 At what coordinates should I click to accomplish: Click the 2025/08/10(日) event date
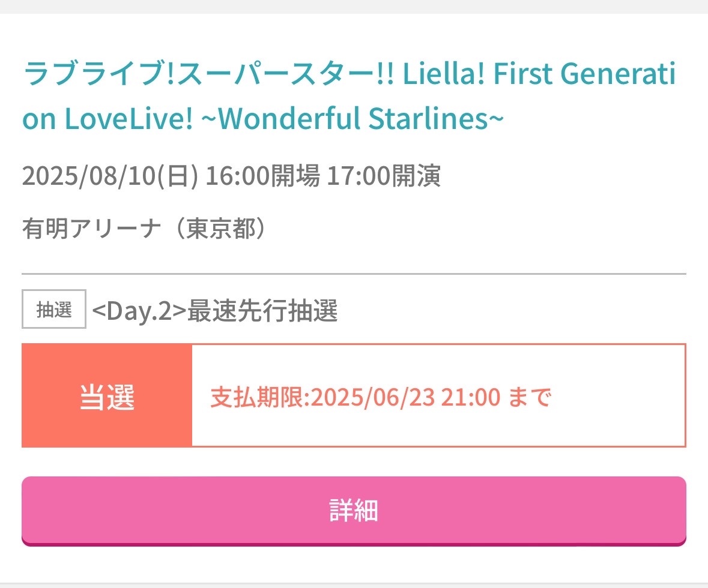pos(110,176)
